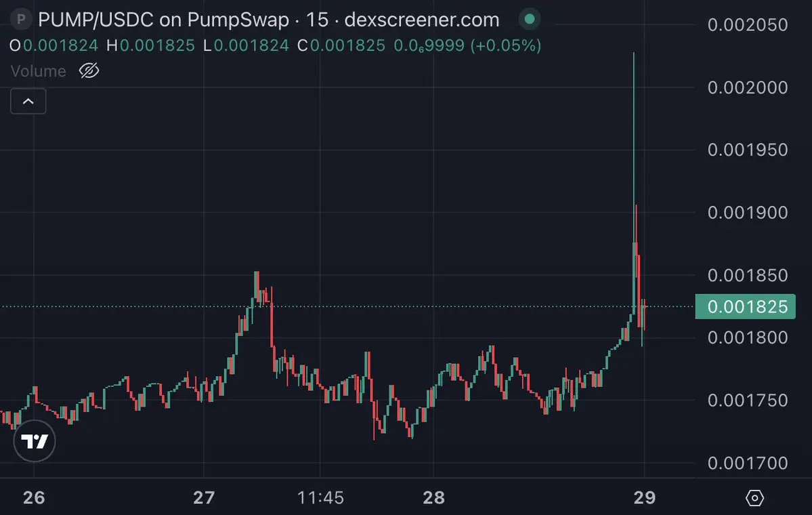The image size is (812, 515).
Task: Click the 0.001700 price axis label
Action: tap(747, 463)
